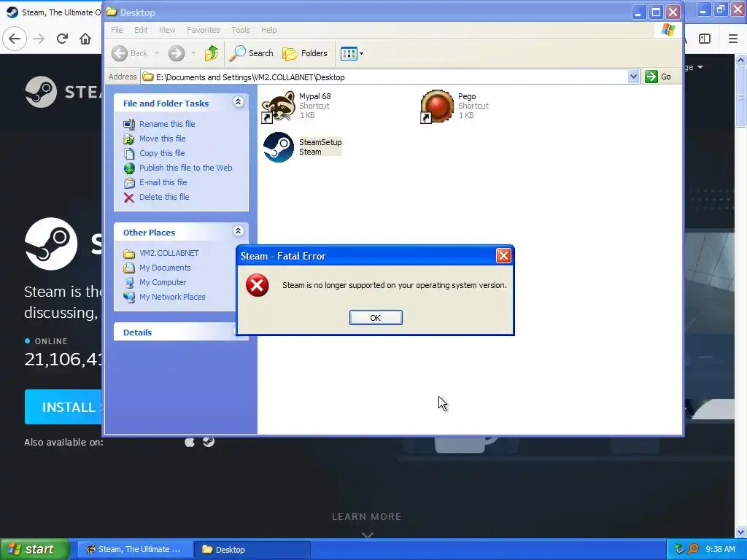Go up one folder level icon
Image resolution: width=747 pixels, height=560 pixels.
point(212,53)
